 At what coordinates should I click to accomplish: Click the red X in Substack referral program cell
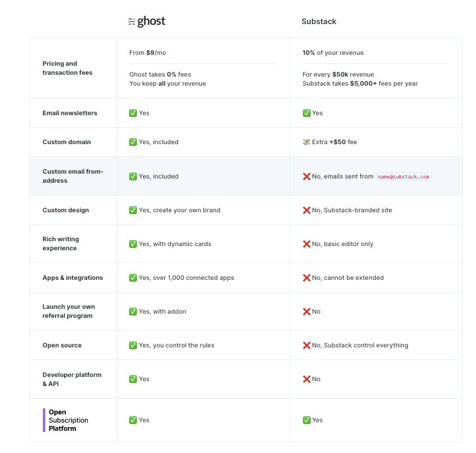pyautogui.click(x=306, y=311)
